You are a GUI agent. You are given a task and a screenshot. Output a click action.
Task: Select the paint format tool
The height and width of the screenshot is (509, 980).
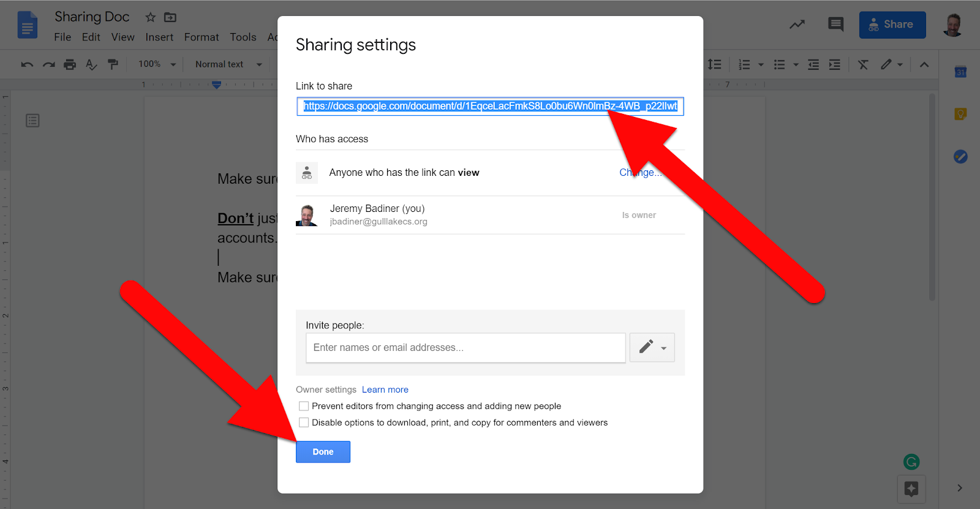click(x=113, y=64)
